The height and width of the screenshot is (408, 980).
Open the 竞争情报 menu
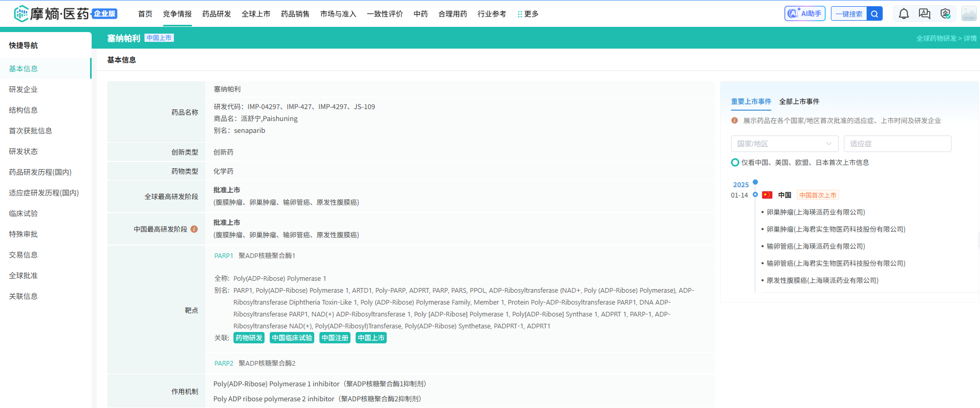[x=178, y=14]
